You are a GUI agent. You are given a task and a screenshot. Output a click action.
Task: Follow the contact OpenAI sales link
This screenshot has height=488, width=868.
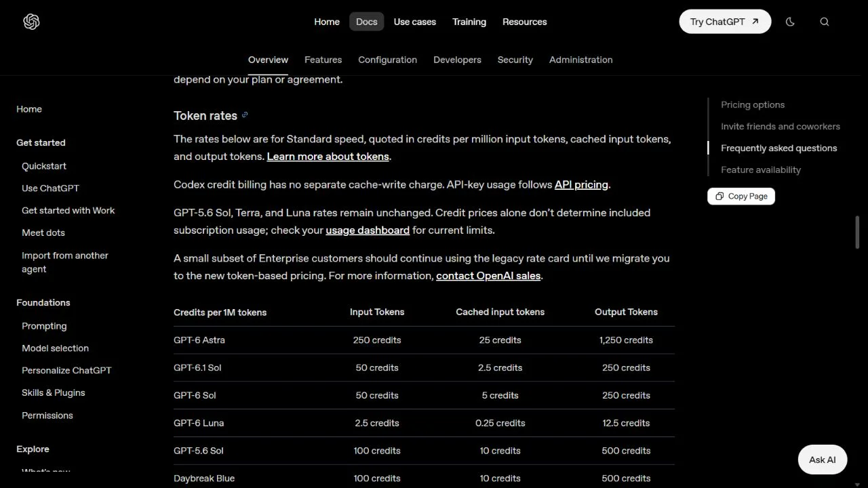[x=488, y=276]
